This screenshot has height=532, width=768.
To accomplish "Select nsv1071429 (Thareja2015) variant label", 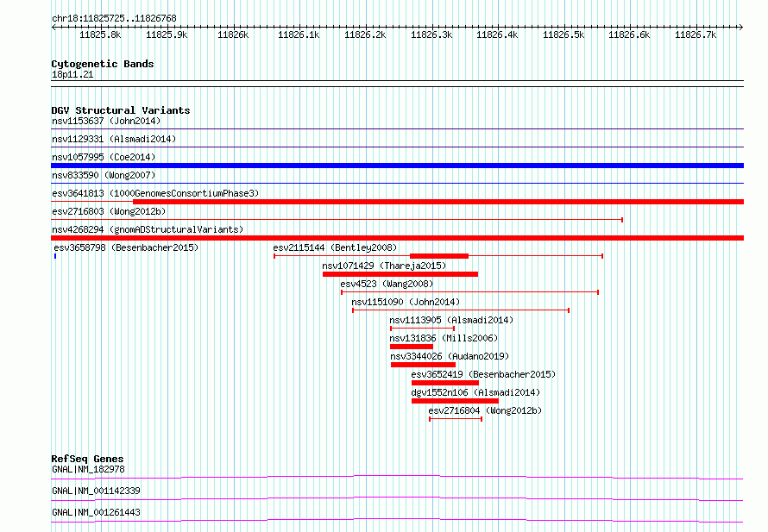I will click(x=384, y=266).
